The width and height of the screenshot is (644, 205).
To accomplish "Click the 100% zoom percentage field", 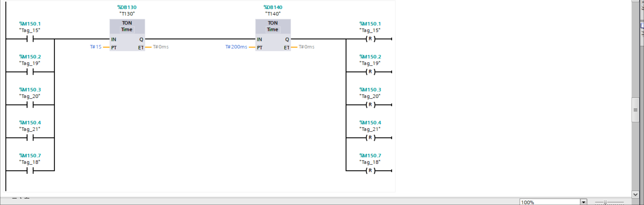I will pyautogui.click(x=549, y=202).
